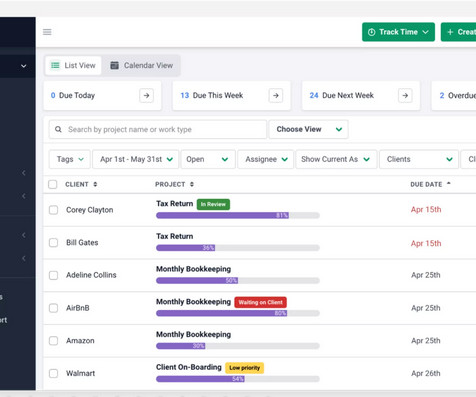Focus the project name search field
The image size is (476, 397).
click(x=158, y=129)
